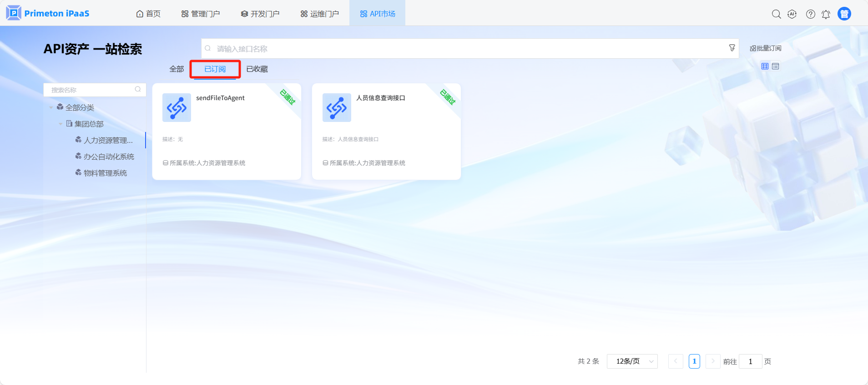Screen dimensions: 868x385
Task: Click the sendFileToAgent API icon
Action: pyautogui.click(x=177, y=107)
